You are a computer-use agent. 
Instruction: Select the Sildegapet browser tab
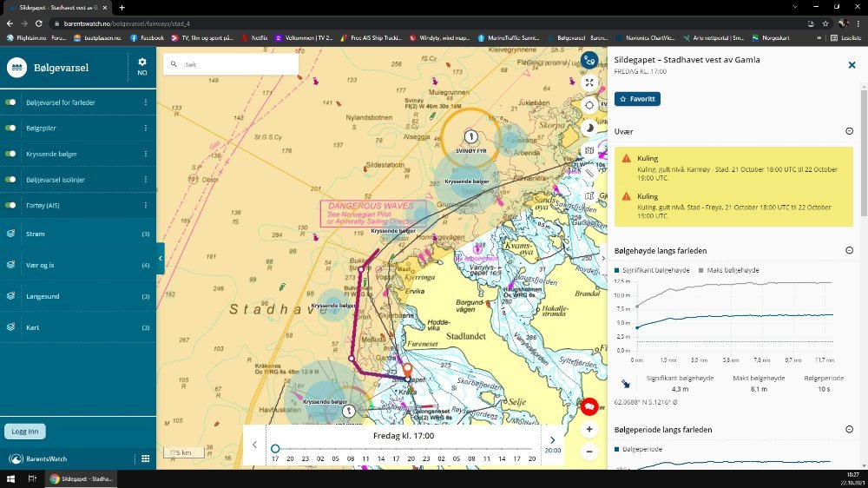(x=56, y=7)
